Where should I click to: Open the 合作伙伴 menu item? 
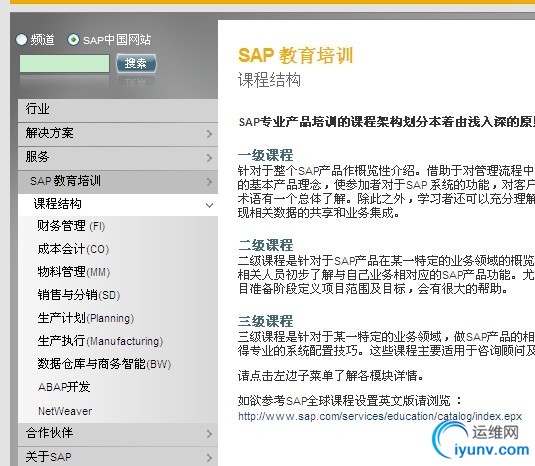pos(118,434)
